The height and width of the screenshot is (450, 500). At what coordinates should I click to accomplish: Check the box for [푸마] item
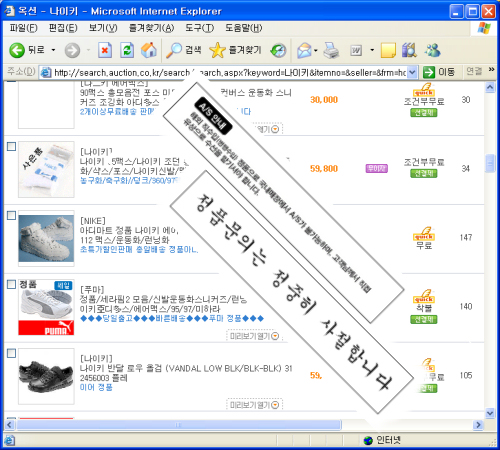tap(11, 284)
